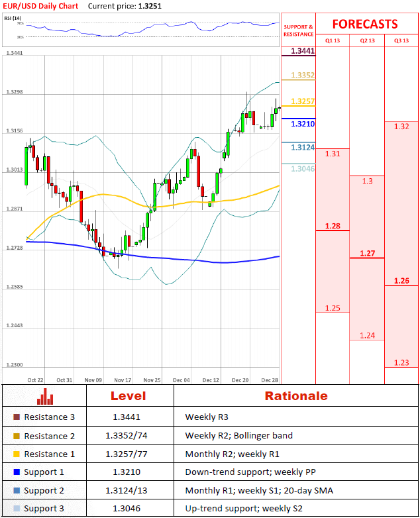
Task: Click the 1.3210 support level marker
Action: click(303, 124)
